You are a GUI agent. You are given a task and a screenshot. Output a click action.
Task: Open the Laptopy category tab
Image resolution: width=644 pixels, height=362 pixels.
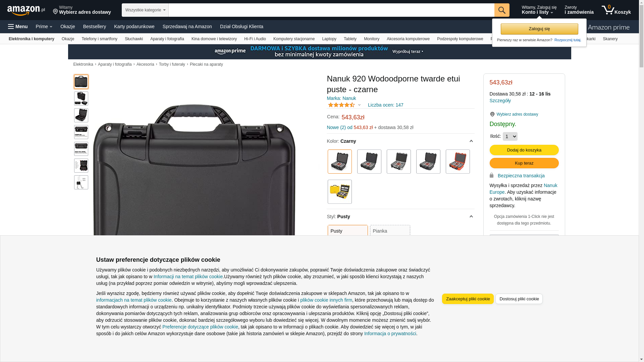[x=329, y=39]
